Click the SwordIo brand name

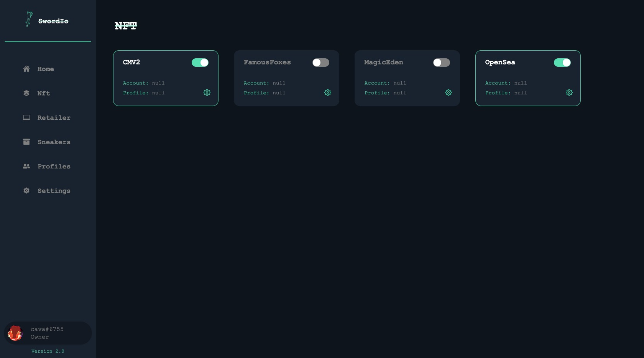(x=53, y=21)
